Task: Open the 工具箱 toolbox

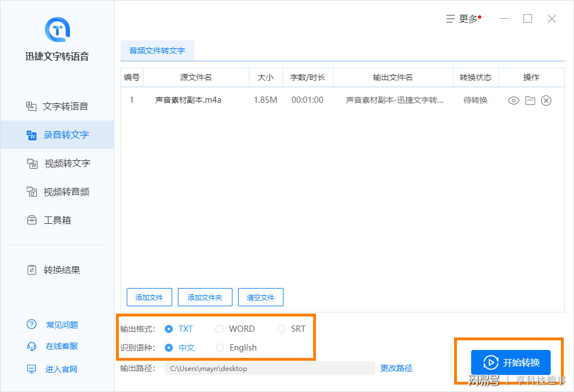Action: 57,220
